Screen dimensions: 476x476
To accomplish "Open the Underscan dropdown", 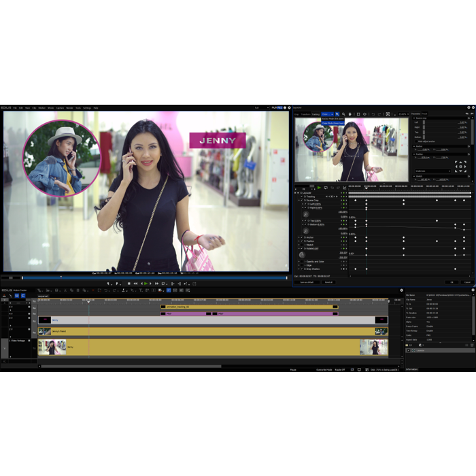I will point(432,171).
